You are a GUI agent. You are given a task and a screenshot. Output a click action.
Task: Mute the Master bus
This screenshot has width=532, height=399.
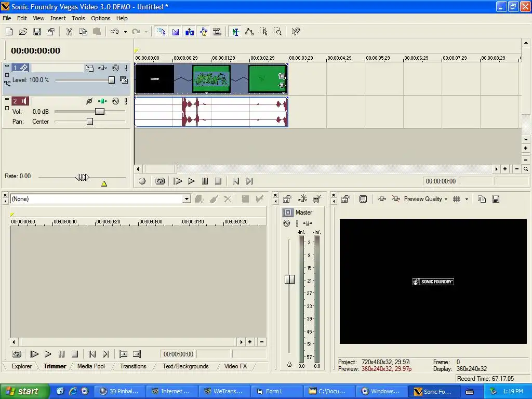[287, 223]
